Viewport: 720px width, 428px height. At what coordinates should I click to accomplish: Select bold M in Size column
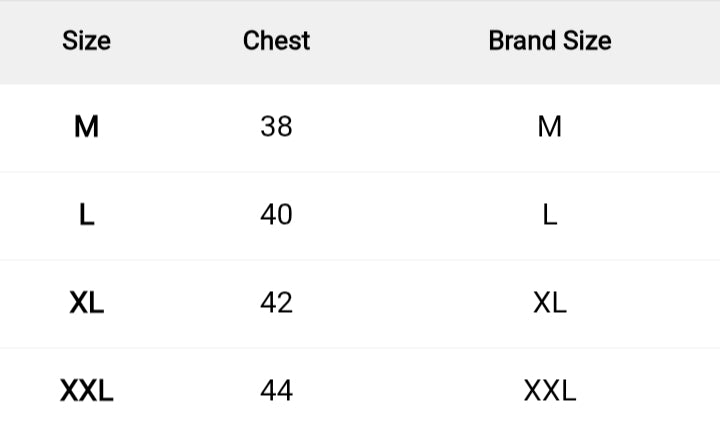86,127
